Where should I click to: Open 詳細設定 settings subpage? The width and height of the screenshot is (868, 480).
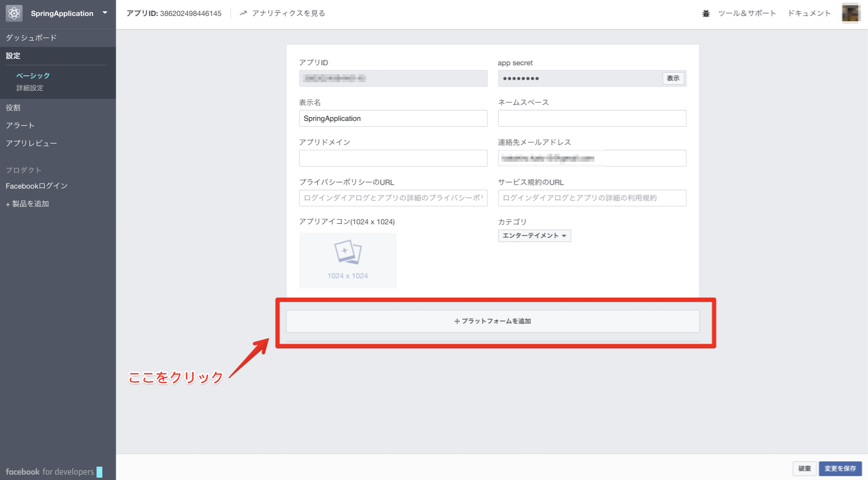coord(30,88)
